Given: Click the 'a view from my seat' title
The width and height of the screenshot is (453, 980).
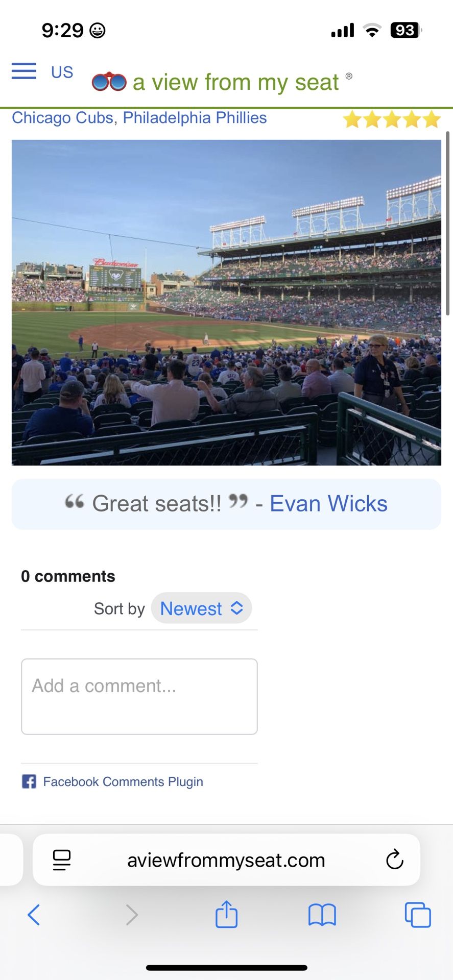Looking at the screenshot, I should coord(235,82).
